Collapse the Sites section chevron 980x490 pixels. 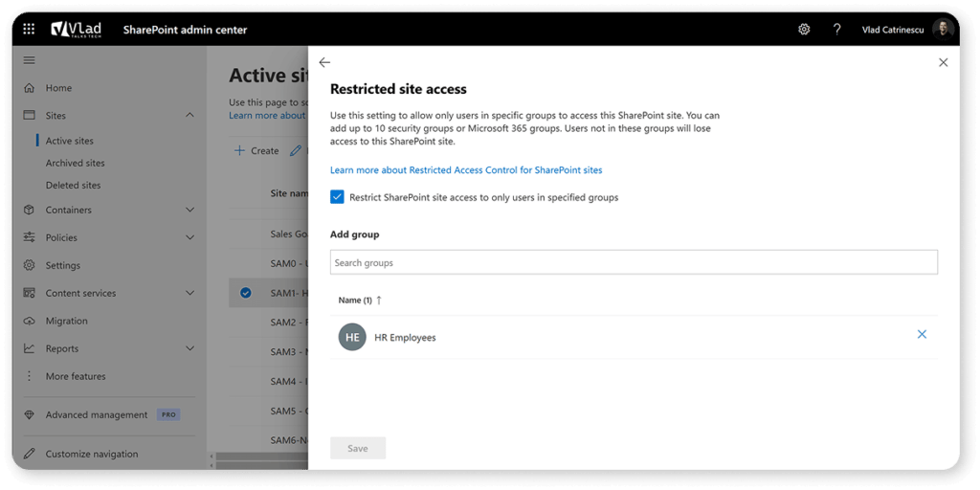(190, 115)
